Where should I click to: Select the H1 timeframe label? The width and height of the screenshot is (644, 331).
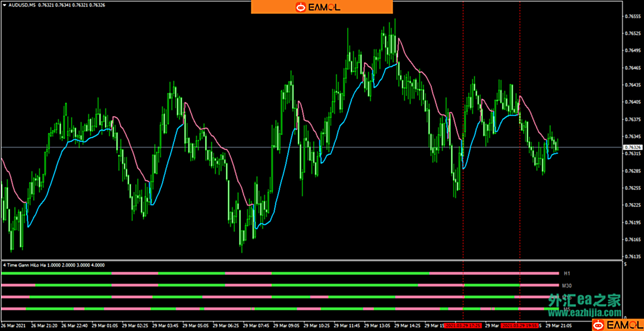567,274
